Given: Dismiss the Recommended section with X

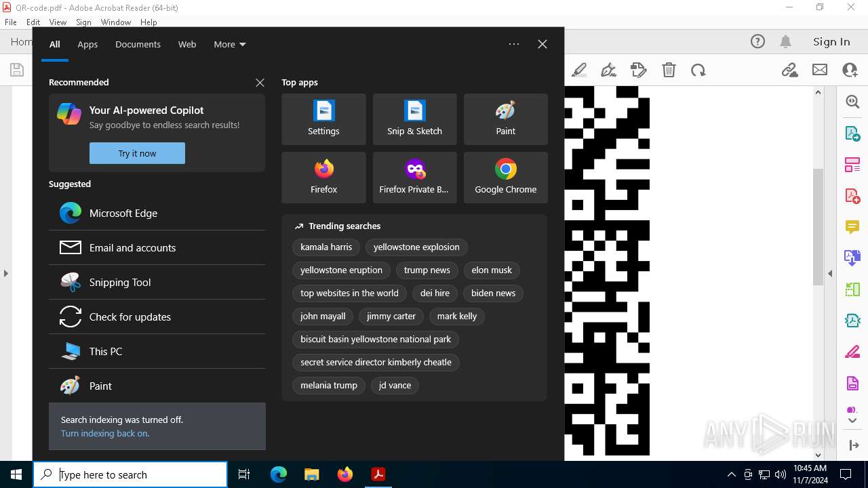Looking at the screenshot, I should pyautogui.click(x=260, y=83).
